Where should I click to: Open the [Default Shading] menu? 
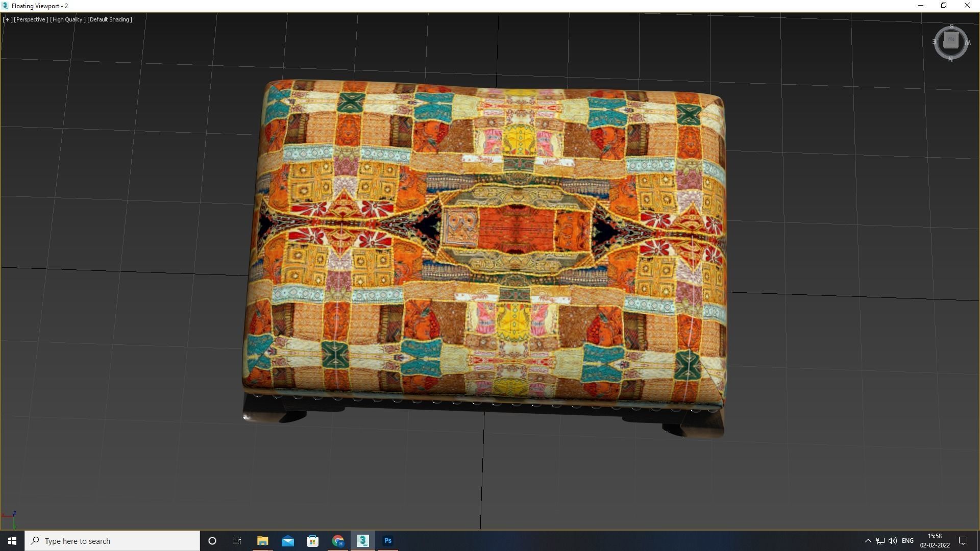point(110,19)
